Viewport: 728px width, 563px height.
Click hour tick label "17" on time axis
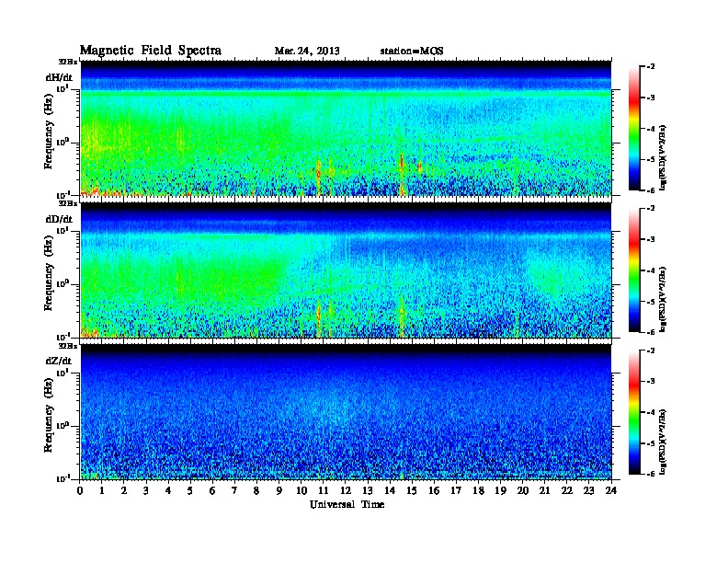point(457,490)
